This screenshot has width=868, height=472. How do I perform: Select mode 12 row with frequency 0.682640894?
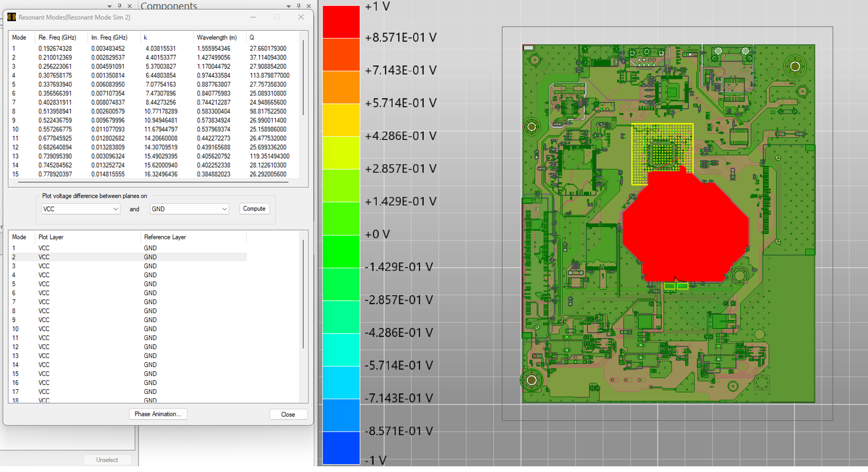[155, 147]
